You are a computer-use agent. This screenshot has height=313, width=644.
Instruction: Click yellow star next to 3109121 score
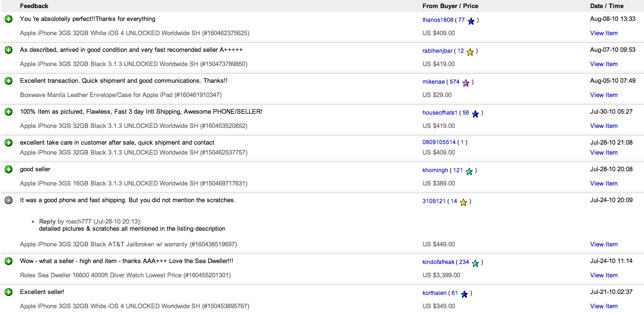click(463, 202)
